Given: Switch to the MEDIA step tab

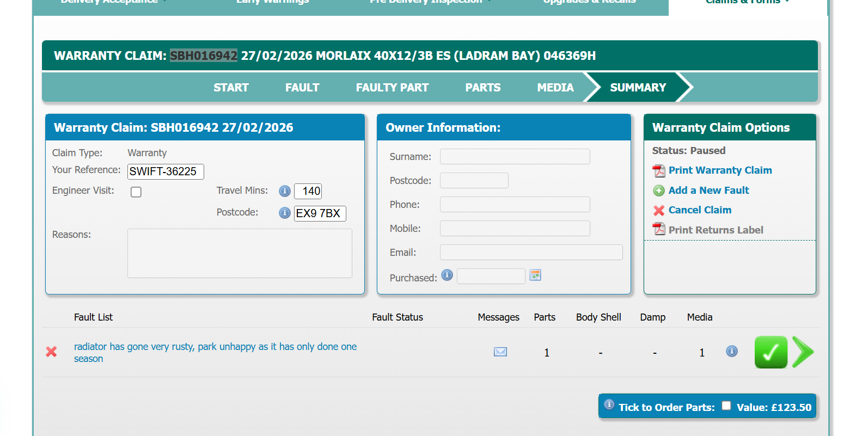Looking at the screenshot, I should tap(555, 88).
